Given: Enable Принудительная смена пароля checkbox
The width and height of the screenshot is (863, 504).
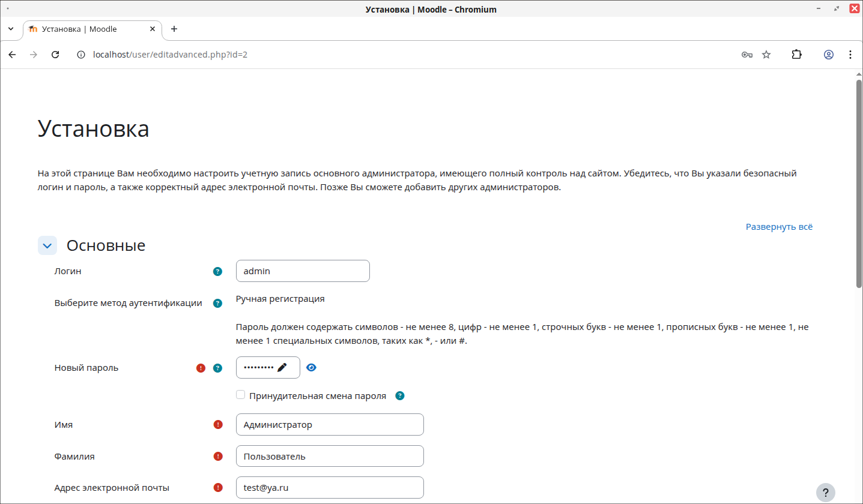Looking at the screenshot, I should tap(241, 395).
